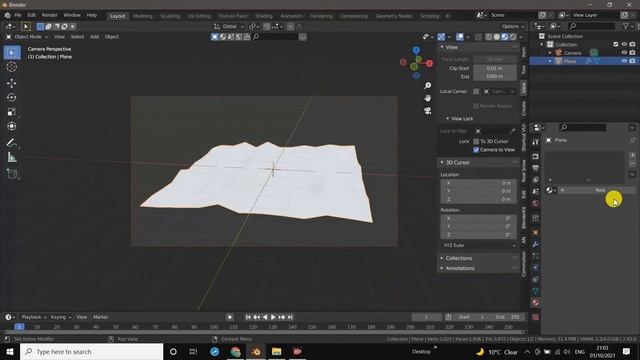This screenshot has width=640, height=360.
Task: Switch to the Modeling workspace tab
Action: point(142,16)
